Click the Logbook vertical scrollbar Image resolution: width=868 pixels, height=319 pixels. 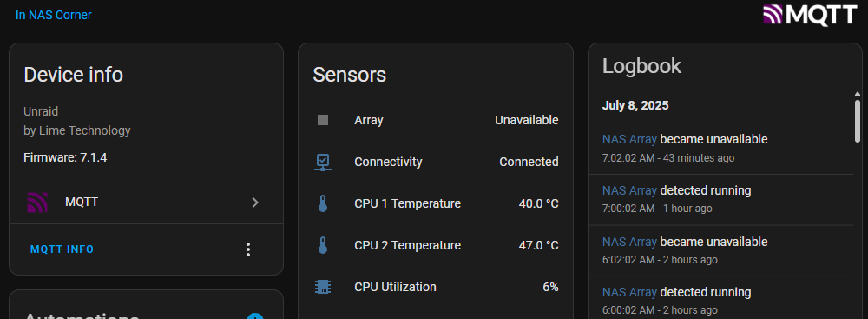(858, 121)
